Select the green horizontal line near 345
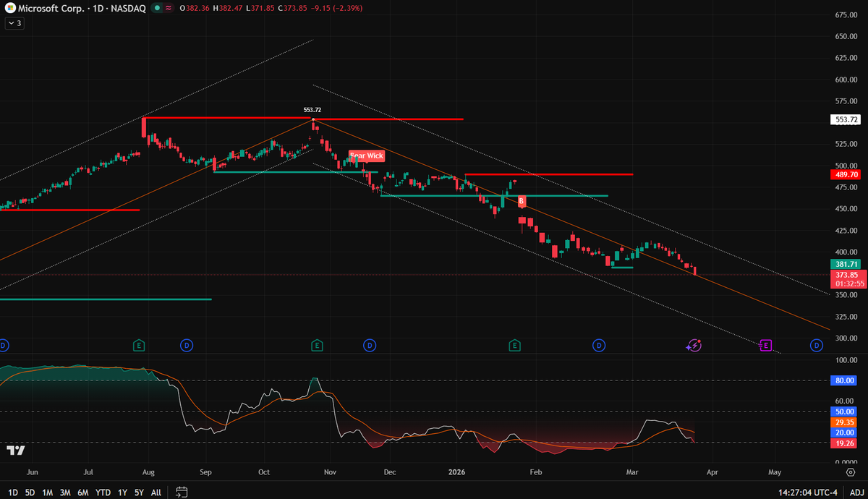868x499 pixels. click(x=106, y=299)
